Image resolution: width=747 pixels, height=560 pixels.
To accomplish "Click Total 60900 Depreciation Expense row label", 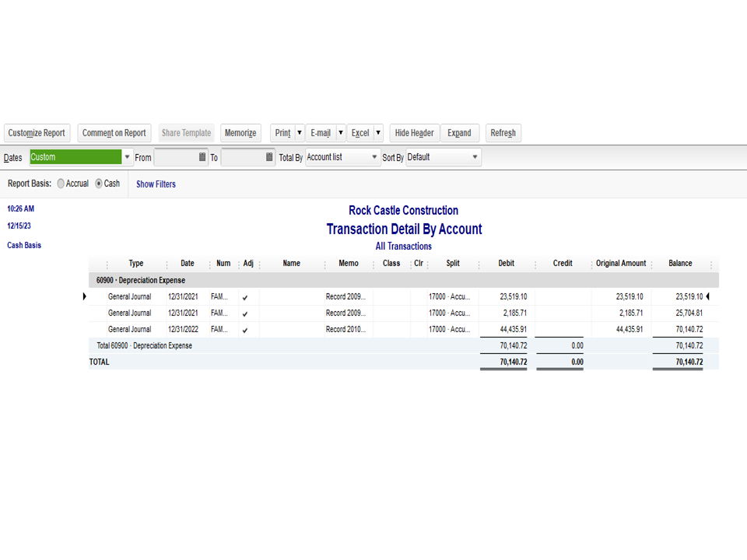I will (x=145, y=345).
